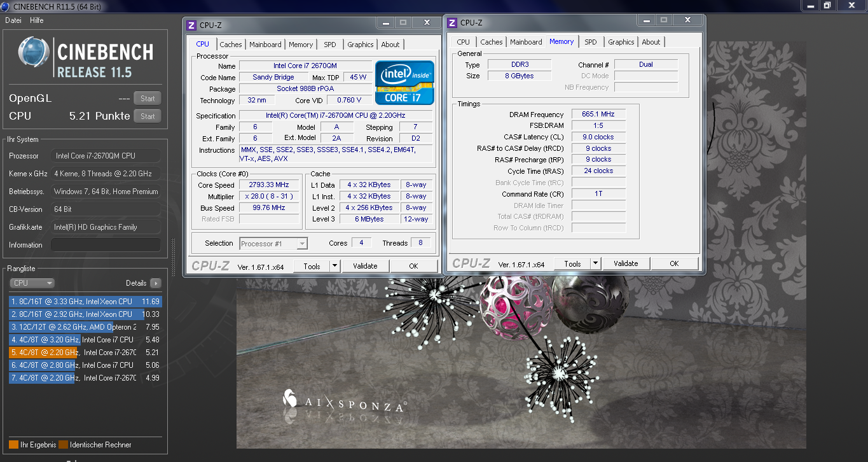
Task: Switch to Mainboard tab in left CPU-Z window
Action: coord(265,45)
